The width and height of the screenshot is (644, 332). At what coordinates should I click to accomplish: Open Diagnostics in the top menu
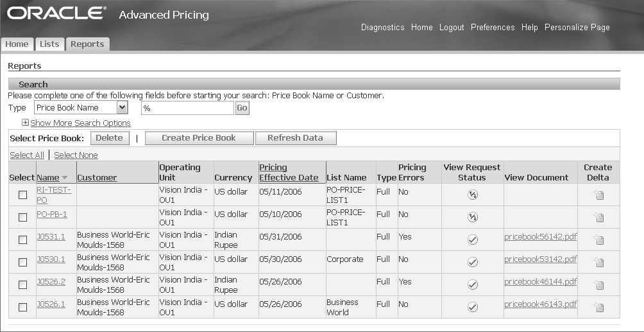(383, 27)
